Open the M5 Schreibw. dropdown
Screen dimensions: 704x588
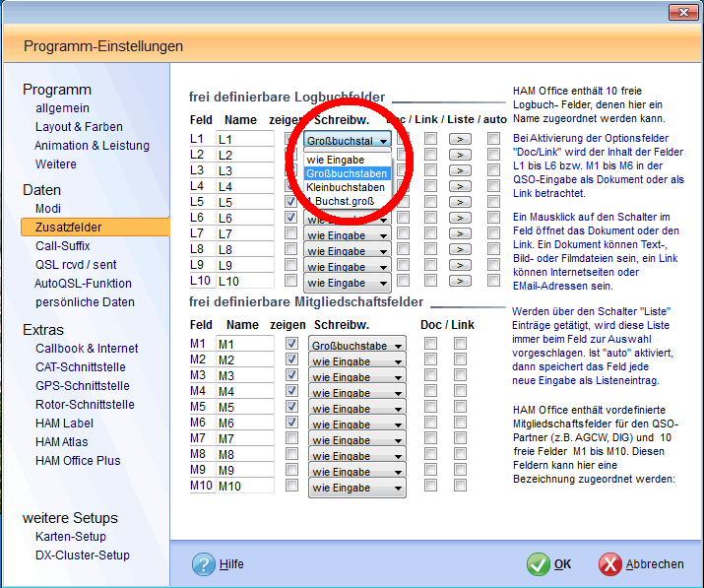tap(357, 409)
